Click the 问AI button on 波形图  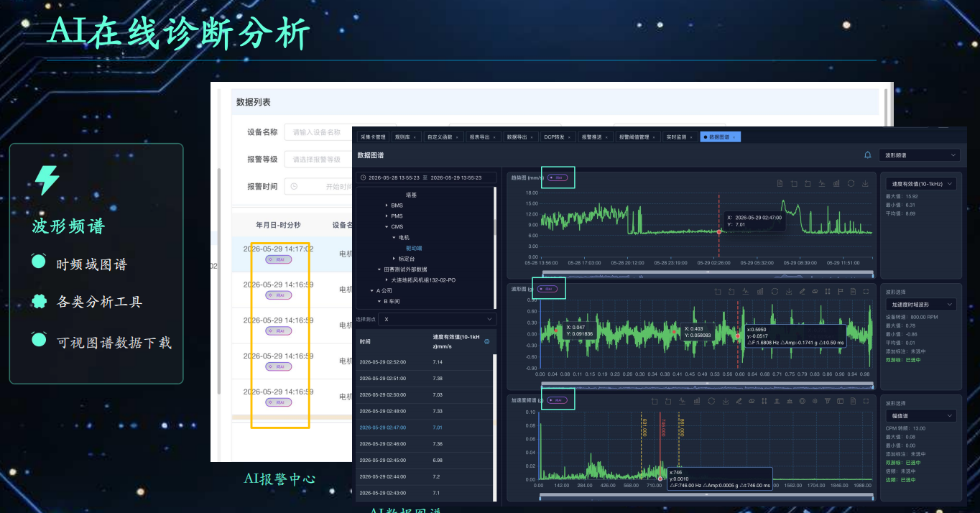coord(547,289)
